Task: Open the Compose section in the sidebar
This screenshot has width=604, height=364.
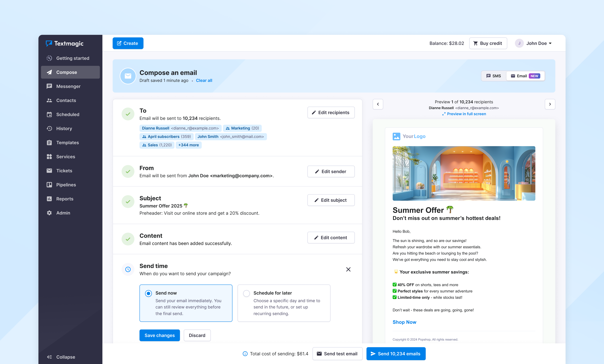Action: pyautogui.click(x=66, y=72)
